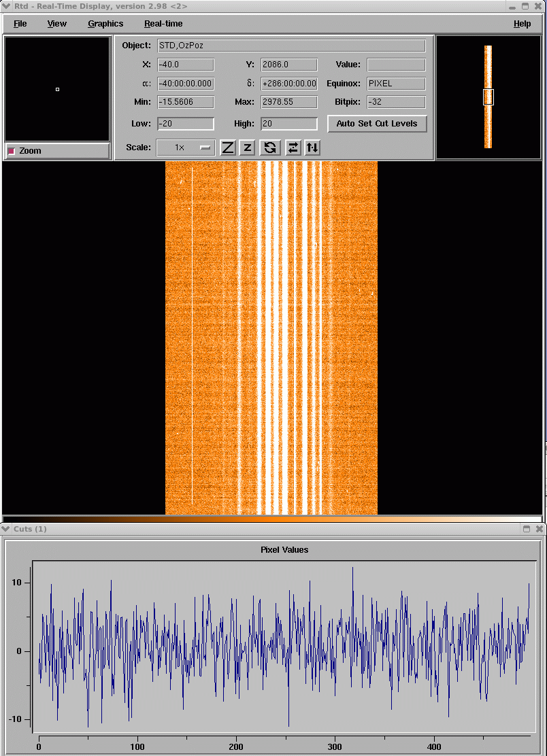
Task: Click the colormap gradient bar below image
Action: (272, 519)
